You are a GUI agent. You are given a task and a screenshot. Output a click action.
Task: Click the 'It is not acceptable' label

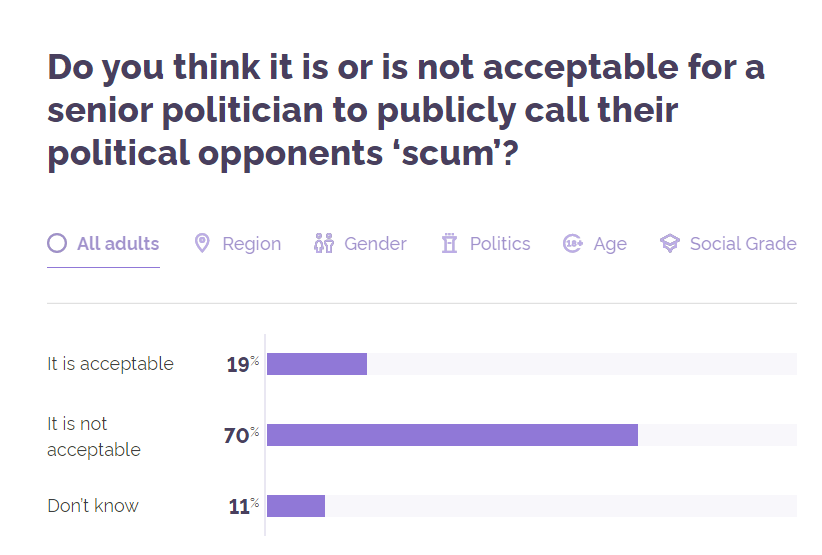tap(94, 437)
